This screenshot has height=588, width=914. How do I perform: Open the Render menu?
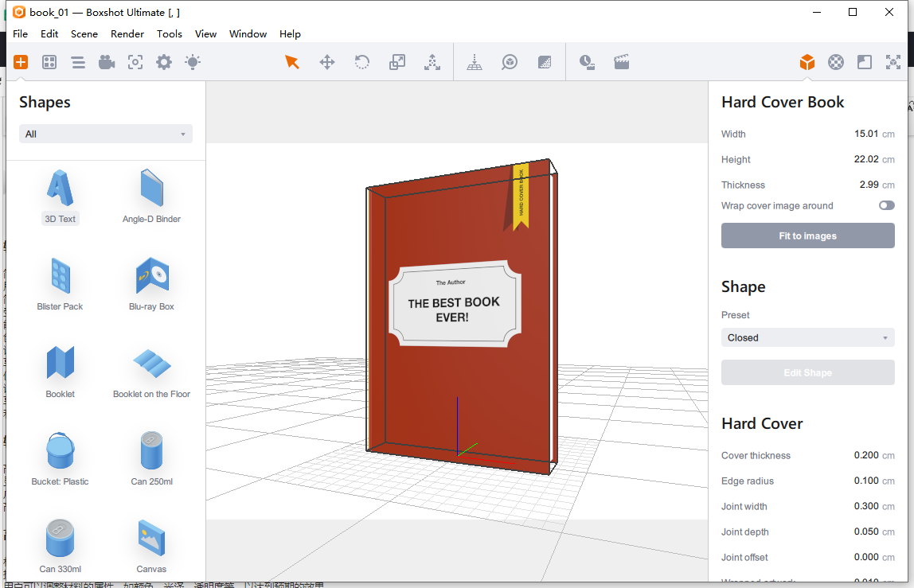tap(127, 33)
